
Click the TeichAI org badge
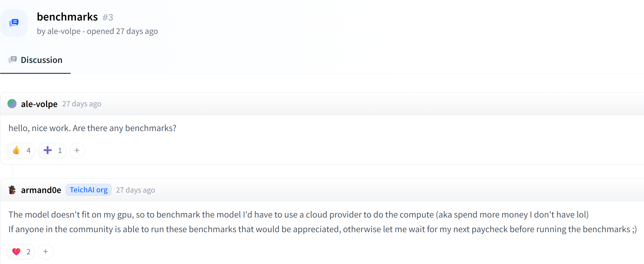[x=88, y=190]
